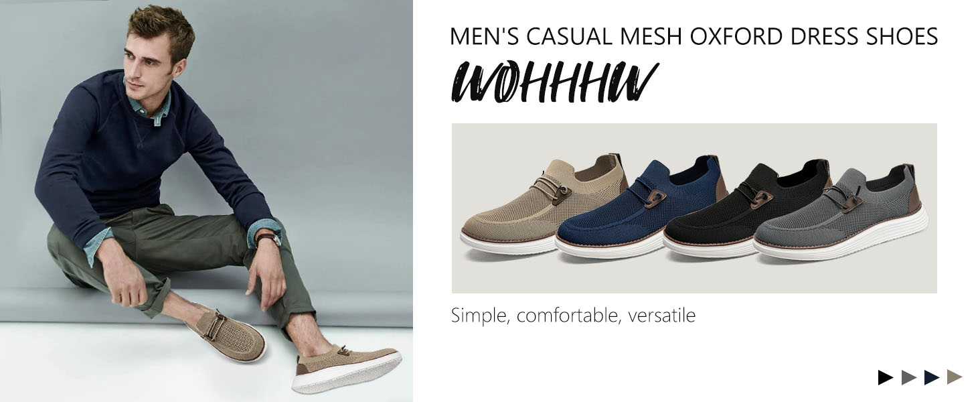Select the gray mesh shoe

coord(840,213)
